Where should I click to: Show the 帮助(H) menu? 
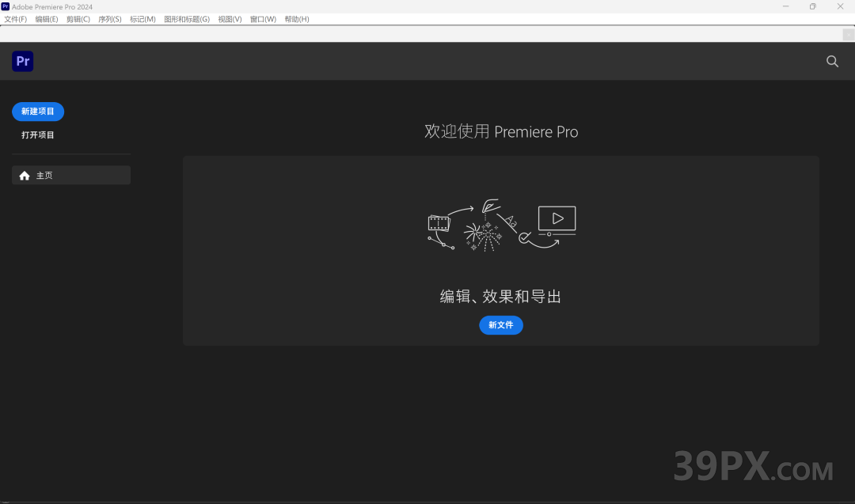tap(297, 19)
